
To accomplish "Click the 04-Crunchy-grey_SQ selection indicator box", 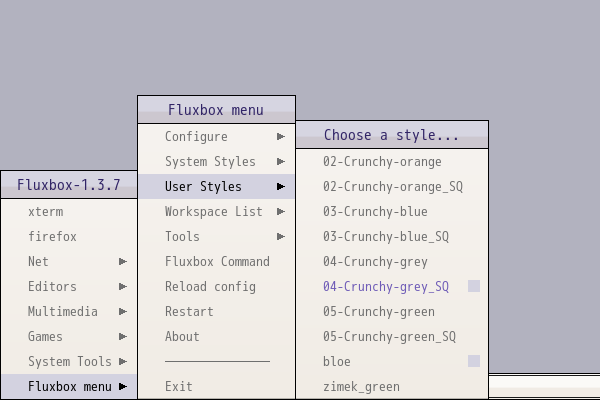I will pos(474,286).
